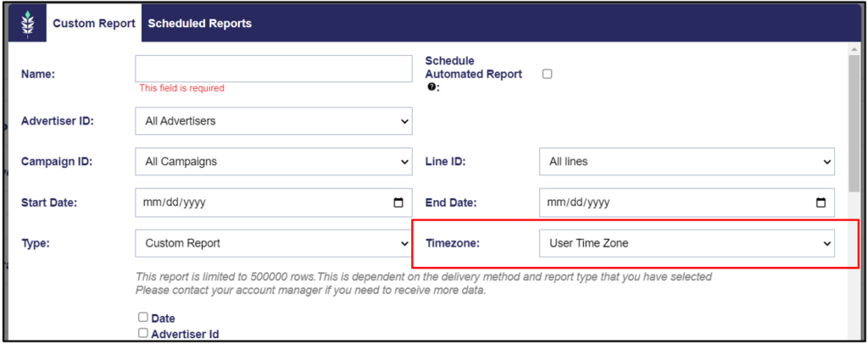Open the End Date calendar picker icon

pyautogui.click(x=821, y=203)
